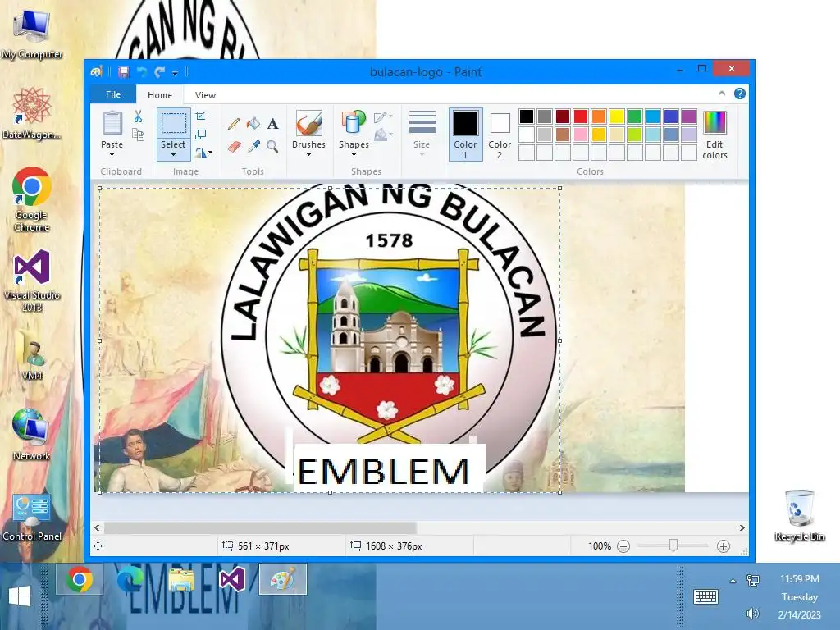The width and height of the screenshot is (840, 630).
Task: Pick the Eraser tool
Action: point(234,146)
